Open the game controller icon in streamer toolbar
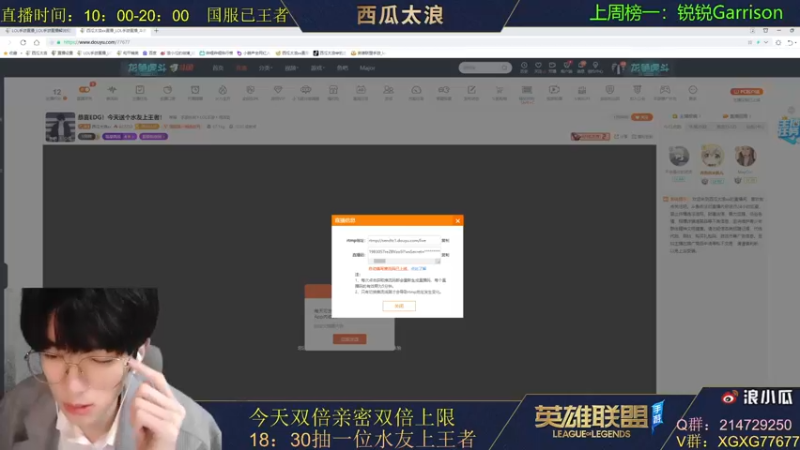Viewport: 800px width, 450px height. point(665,92)
